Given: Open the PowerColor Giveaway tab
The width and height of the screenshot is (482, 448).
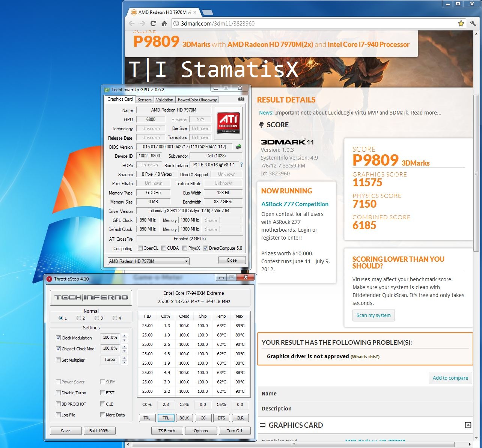Looking at the screenshot, I should (x=197, y=100).
